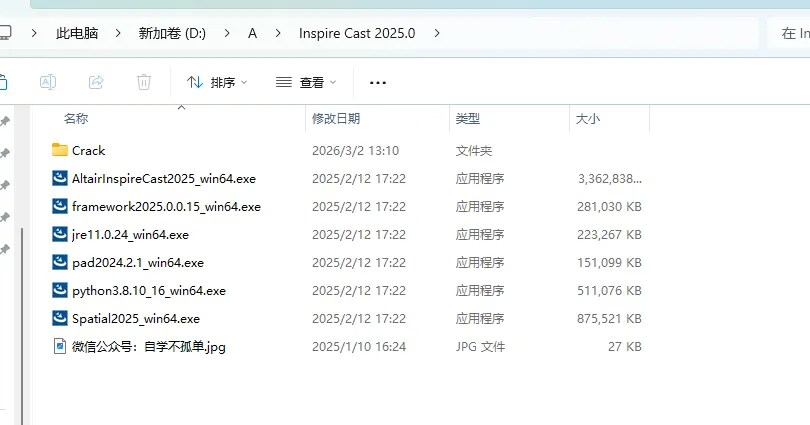Open the 查看 view dropdown
Viewport: 810px width, 425px height.
(306, 82)
